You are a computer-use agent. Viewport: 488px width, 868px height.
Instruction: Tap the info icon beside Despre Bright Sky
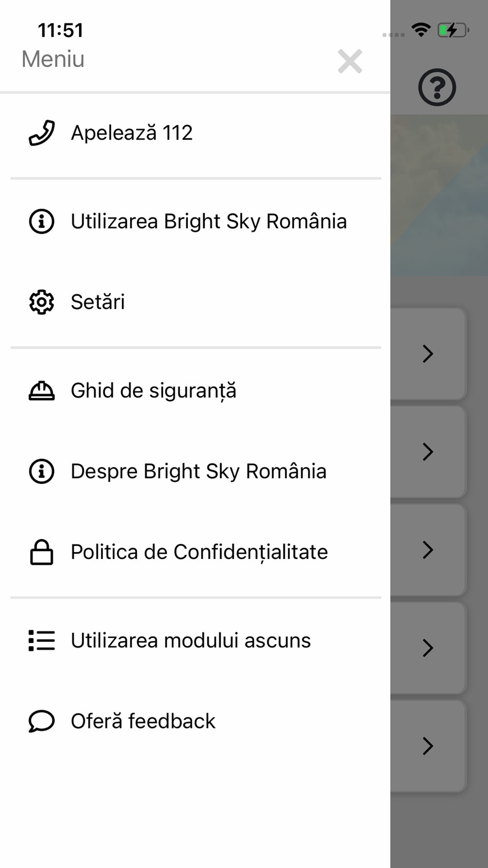click(41, 472)
